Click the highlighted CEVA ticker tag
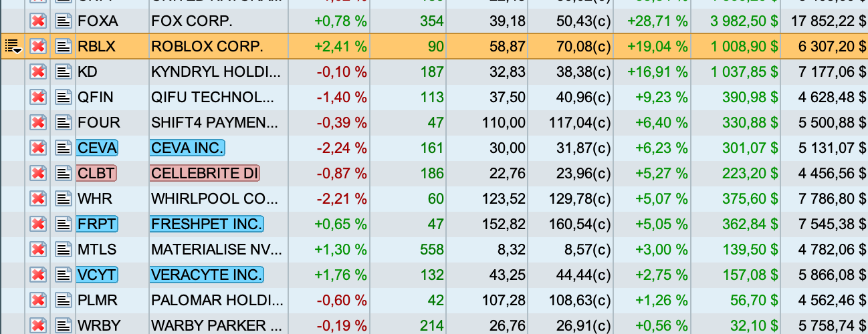Screen dimensions: 868x334 pos(97,148)
